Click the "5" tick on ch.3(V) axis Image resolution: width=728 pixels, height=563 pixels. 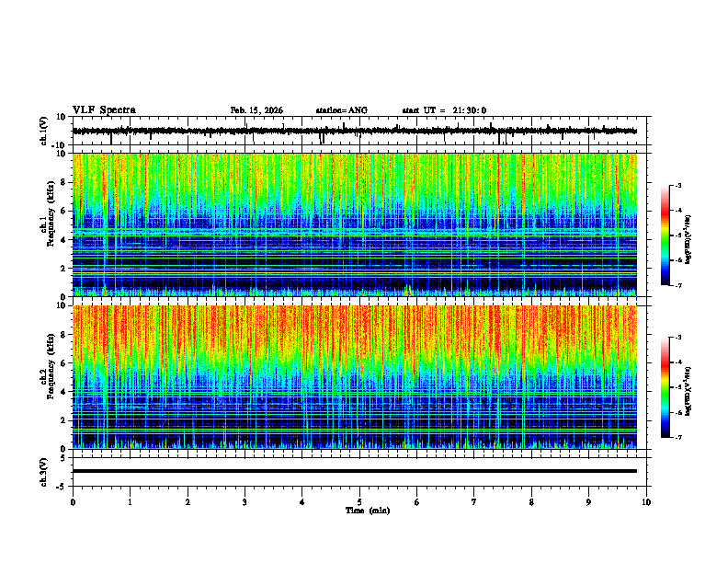(x=63, y=458)
